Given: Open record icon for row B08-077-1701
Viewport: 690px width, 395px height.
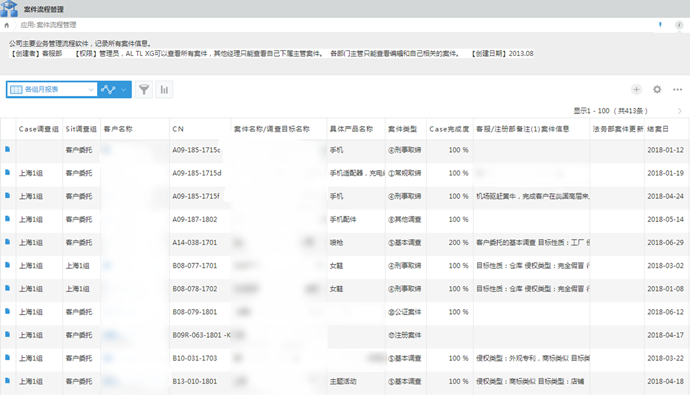Looking at the screenshot, I should (x=7, y=265).
